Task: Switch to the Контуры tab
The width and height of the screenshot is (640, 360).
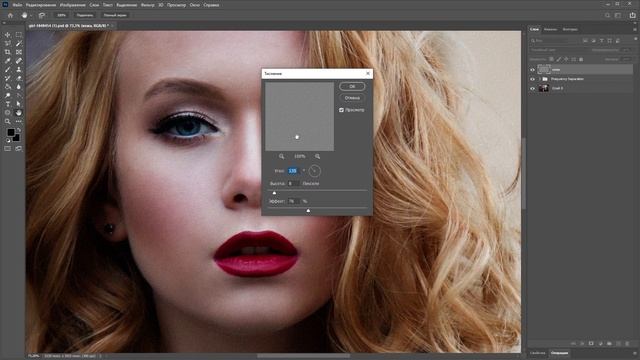Action: coord(570,29)
